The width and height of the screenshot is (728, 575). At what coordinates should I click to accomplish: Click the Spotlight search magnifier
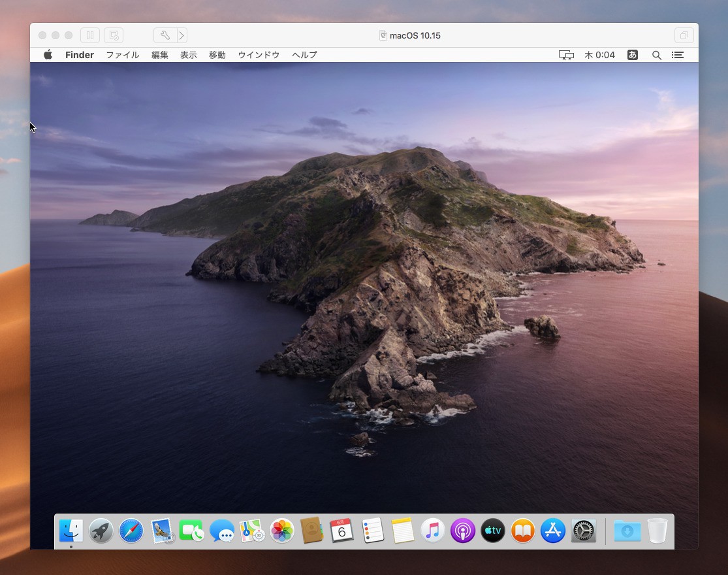657,55
